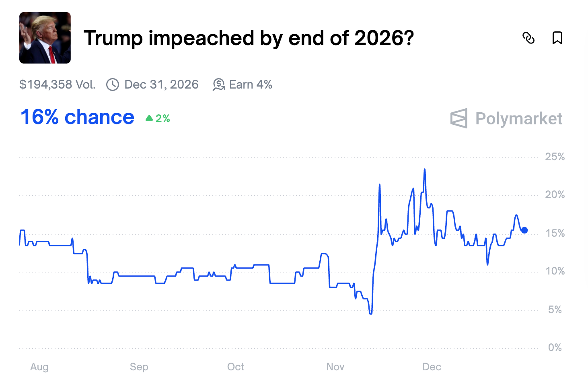Screen dimensions: 588x384
Task: Click the 'Oct' label on the time axis
Action: [x=236, y=367]
